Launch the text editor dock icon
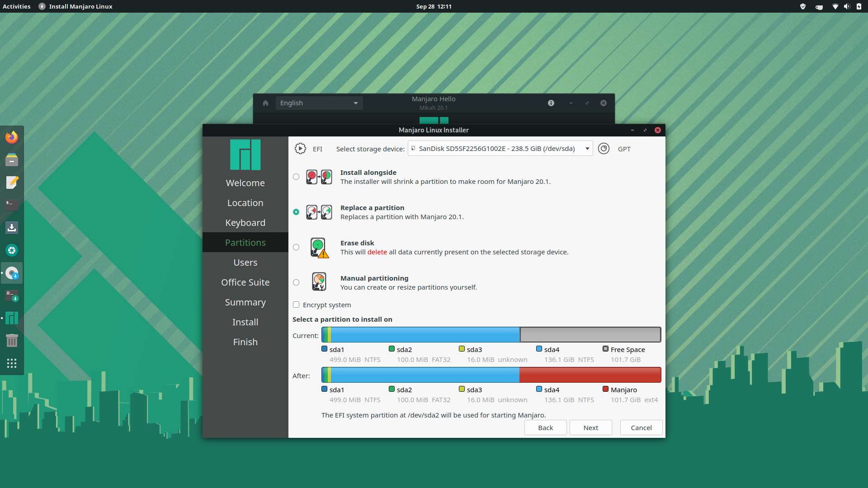The width and height of the screenshot is (868, 488). point(12,182)
